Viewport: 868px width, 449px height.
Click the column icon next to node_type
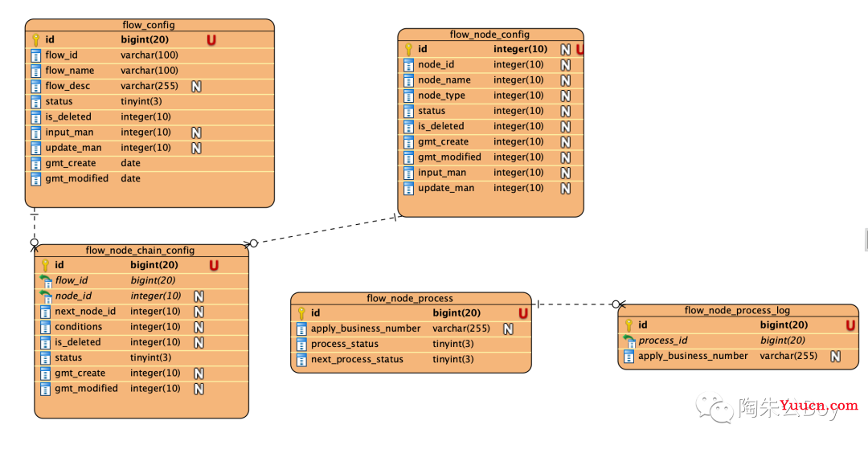pos(408,96)
